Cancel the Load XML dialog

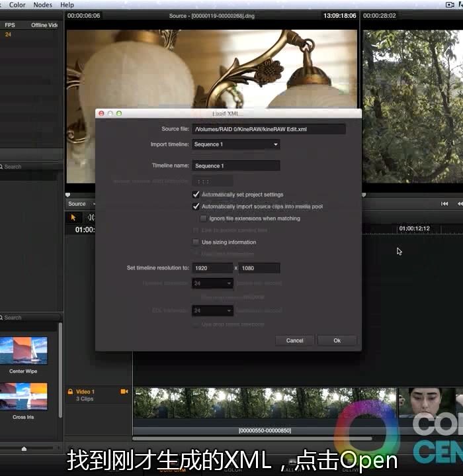pos(294,340)
